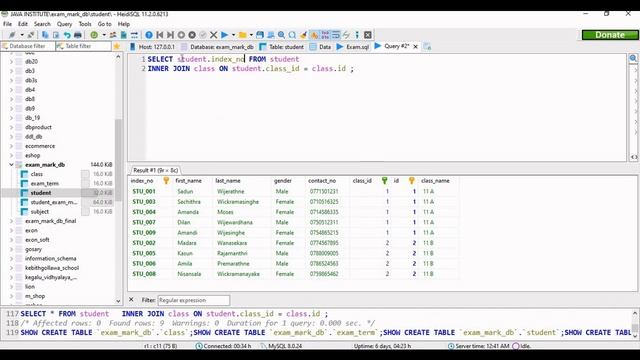The height and width of the screenshot is (360, 640).
Task: Expand the ecommerce database node
Action: coord(11,146)
